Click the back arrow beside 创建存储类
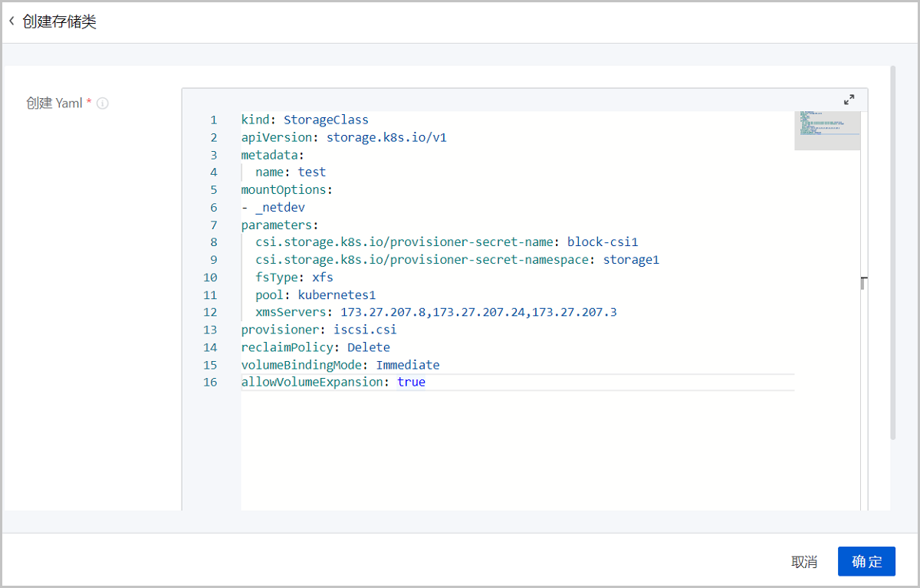The height and width of the screenshot is (588, 920). (11, 21)
